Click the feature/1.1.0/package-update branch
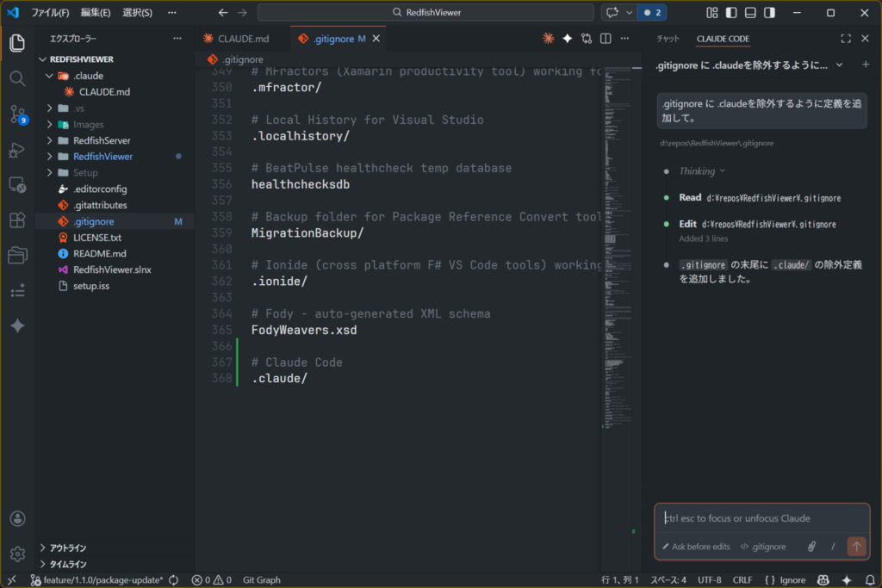The image size is (882, 588). pos(96,579)
